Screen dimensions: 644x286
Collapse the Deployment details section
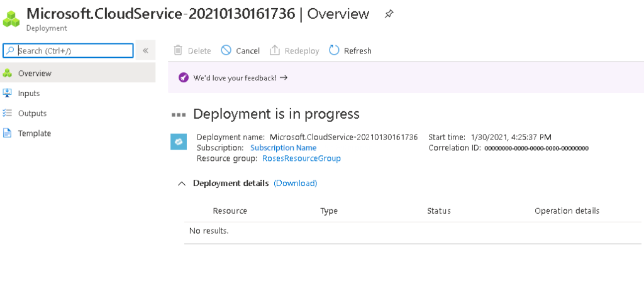pyautogui.click(x=182, y=184)
